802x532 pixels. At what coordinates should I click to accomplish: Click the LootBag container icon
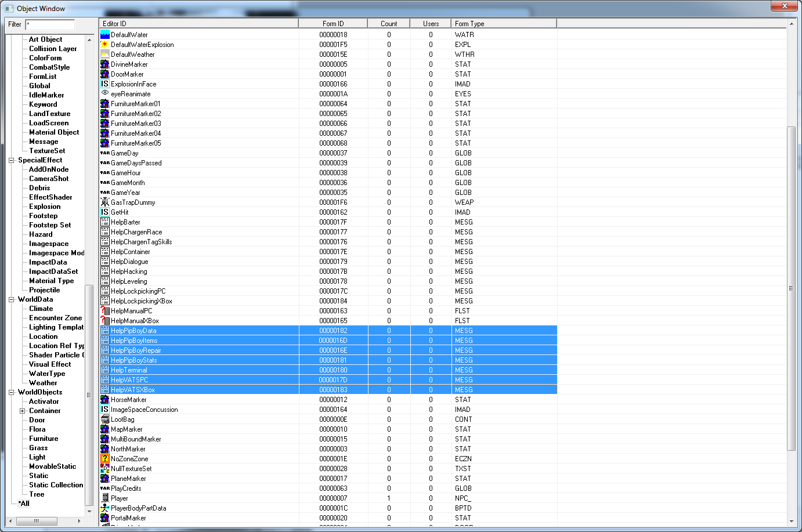point(105,419)
